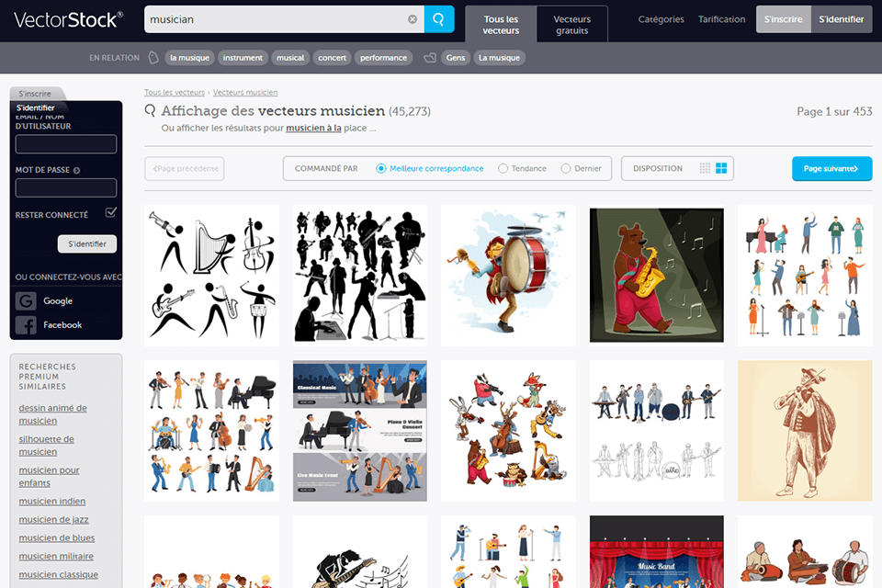Open the Tarification menu item
The width and height of the screenshot is (882, 588).
pyautogui.click(x=721, y=19)
